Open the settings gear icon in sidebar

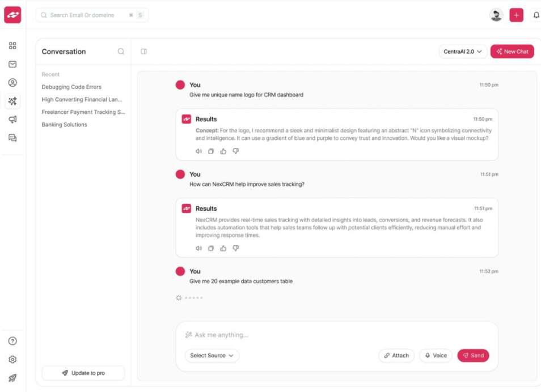pyautogui.click(x=12, y=359)
